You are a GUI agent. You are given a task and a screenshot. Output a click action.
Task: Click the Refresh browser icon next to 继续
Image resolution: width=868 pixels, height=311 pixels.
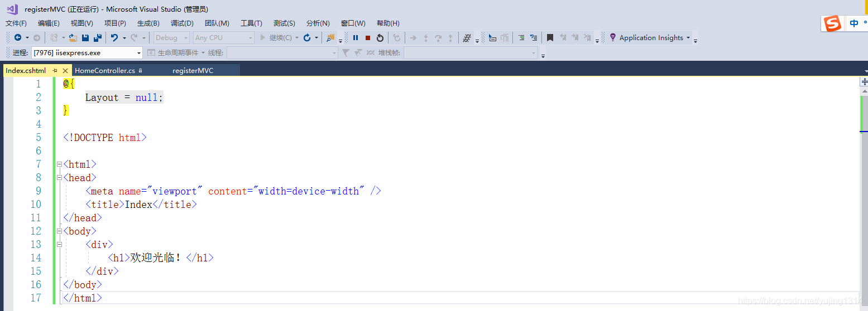point(307,38)
